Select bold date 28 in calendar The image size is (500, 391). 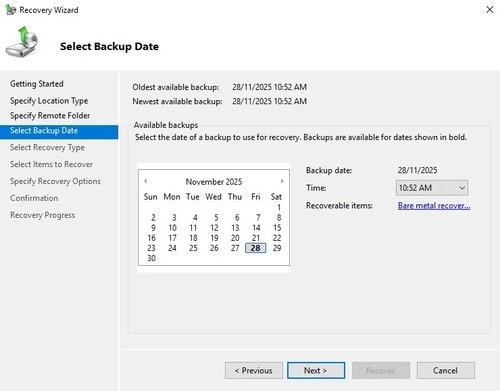[x=256, y=248]
